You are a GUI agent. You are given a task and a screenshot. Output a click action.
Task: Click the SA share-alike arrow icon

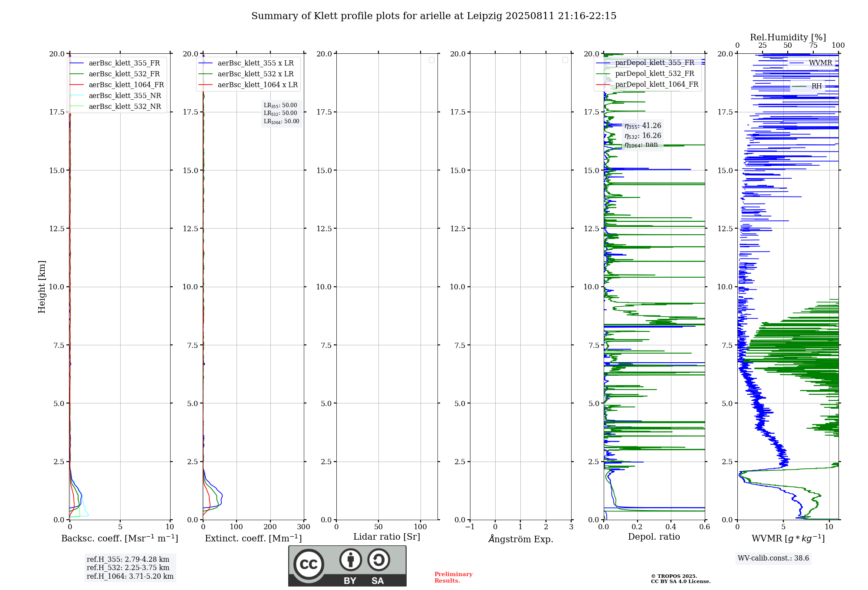(379, 560)
